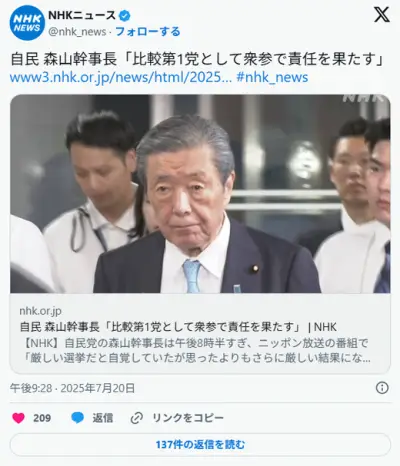Click the blue verified badge

coord(125,15)
